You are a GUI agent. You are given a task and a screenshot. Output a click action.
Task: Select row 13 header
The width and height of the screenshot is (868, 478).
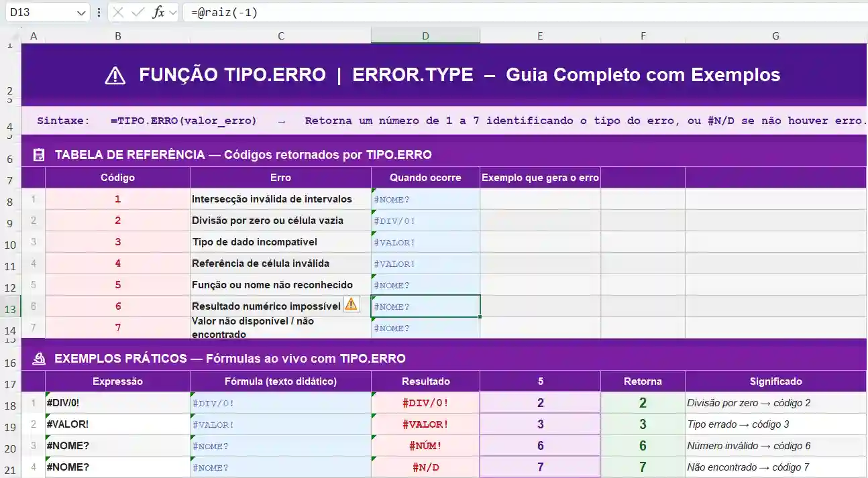(x=10, y=309)
